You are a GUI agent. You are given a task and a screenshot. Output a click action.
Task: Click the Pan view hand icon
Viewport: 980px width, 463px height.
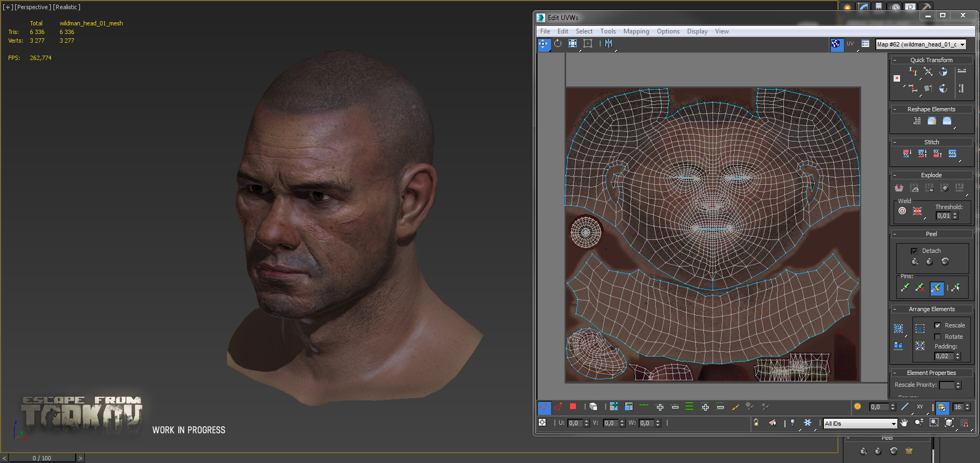(904, 422)
